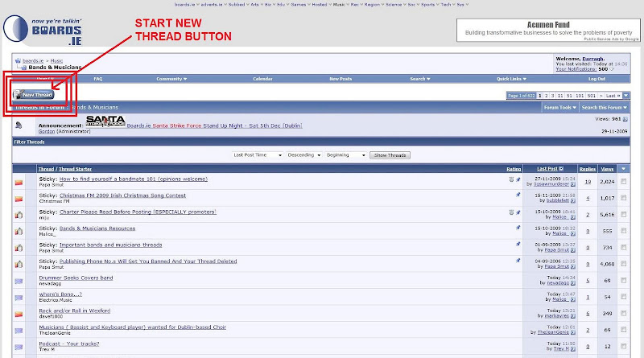Open the Acumen Fund advertisement
The image size is (644, 358).
pos(548,30)
